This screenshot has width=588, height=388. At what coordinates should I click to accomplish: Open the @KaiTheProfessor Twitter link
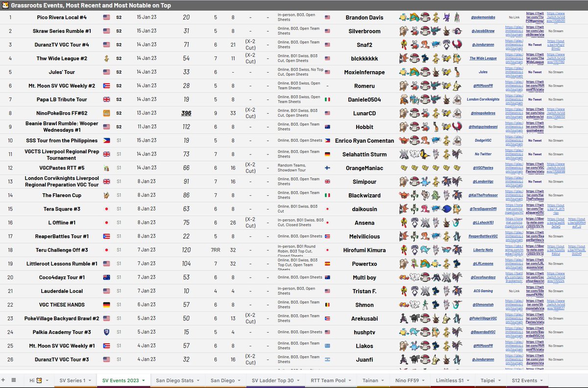click(x=483, y=195)
